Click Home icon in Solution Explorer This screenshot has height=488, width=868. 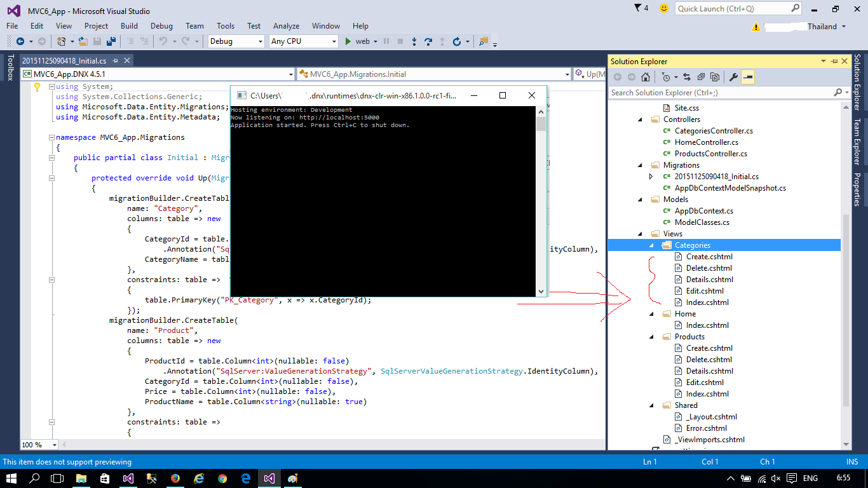tap(646, 77)
